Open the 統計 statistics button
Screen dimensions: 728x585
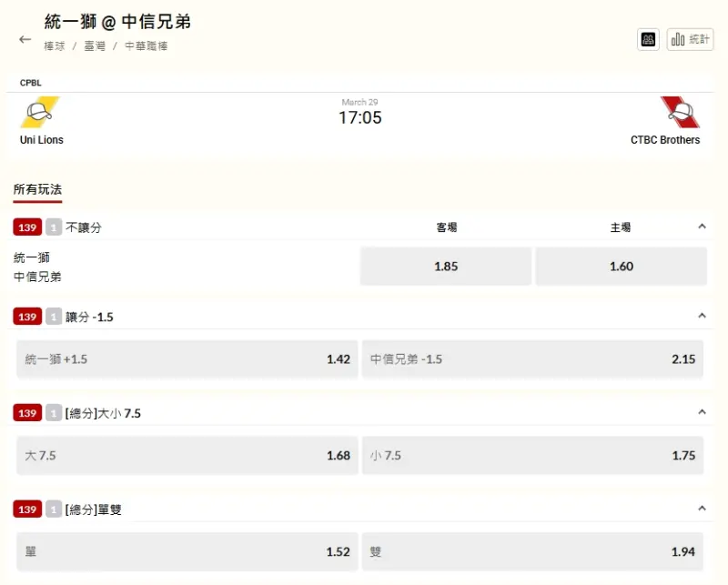[690, 39]
